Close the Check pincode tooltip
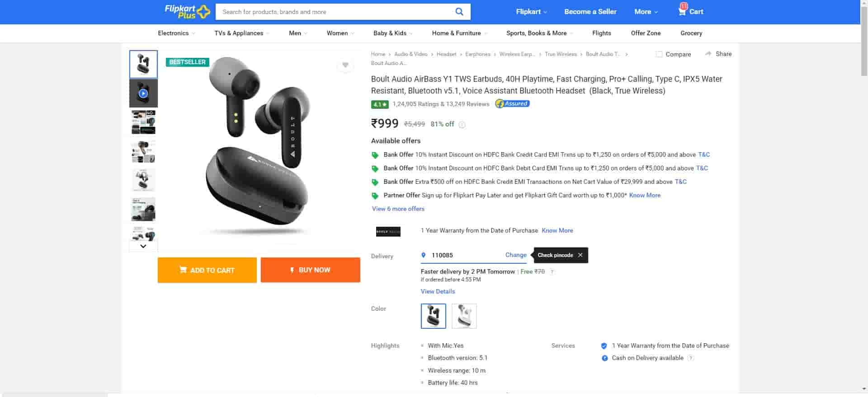 pyautogui.click(x=580, y=255)
